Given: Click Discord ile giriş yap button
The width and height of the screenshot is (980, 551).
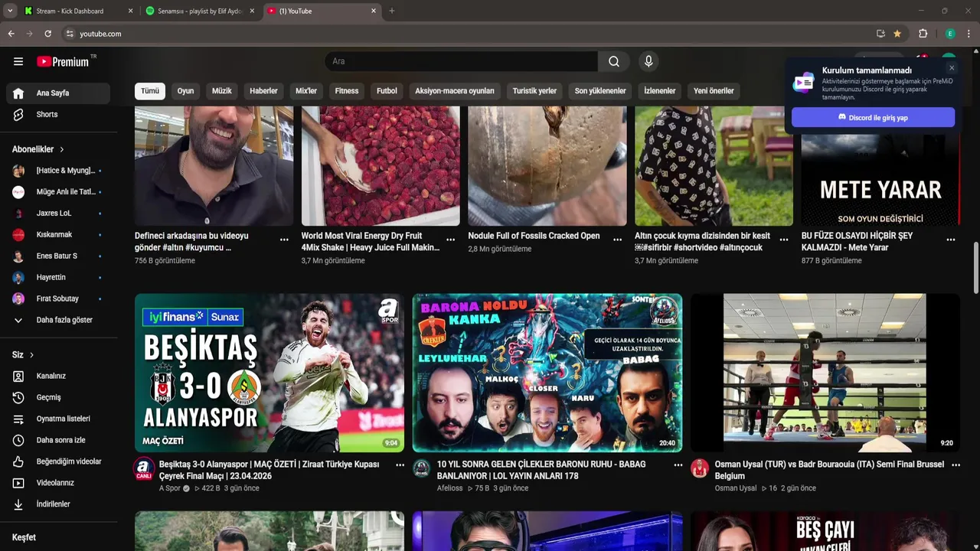Looking at the screenshot, I should coord(873,117).
